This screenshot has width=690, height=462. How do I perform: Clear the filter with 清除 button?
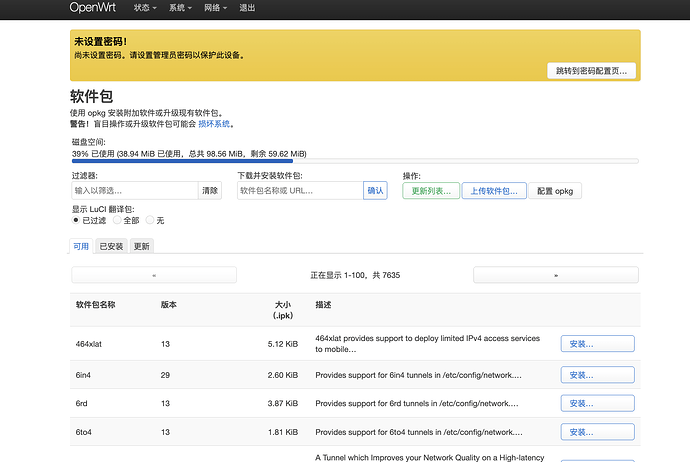click(210, 190)
